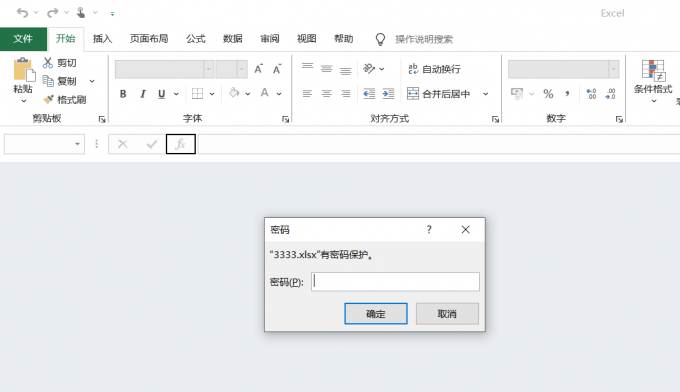Select align left icon
The width and height of the screenshot is (680, 392).
(x=307, y=94)
